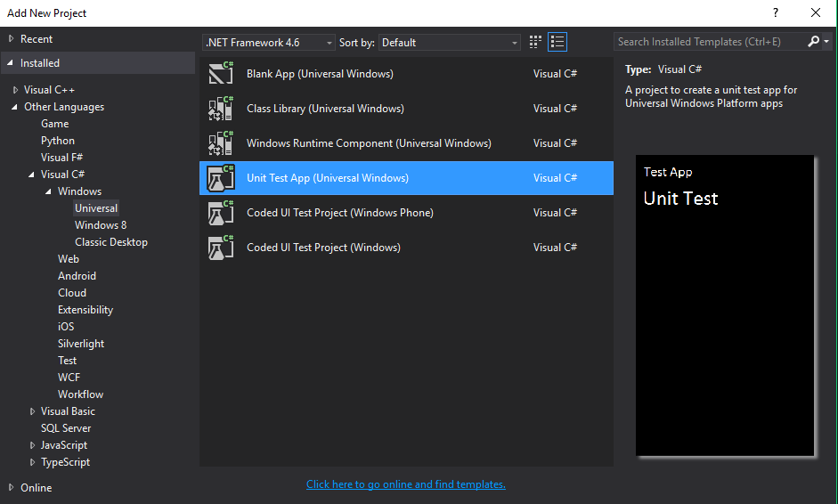Click the Coded UI Test Project (Windows) icon
Viewport: 838px width, 504px height.
pos(220,248)
